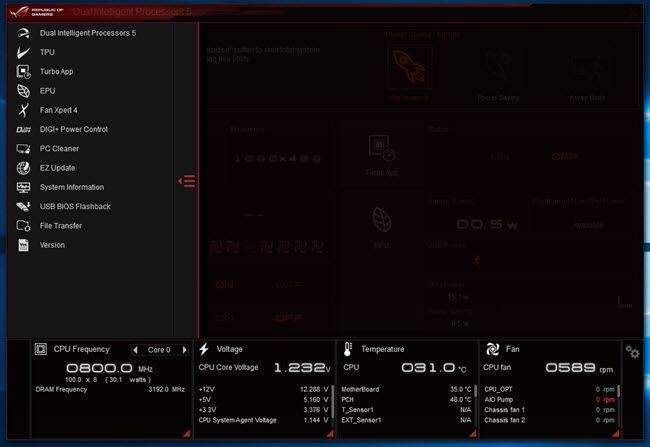Click the Chassis fan 2 row

pyautogui.click(x=549, y=420)
